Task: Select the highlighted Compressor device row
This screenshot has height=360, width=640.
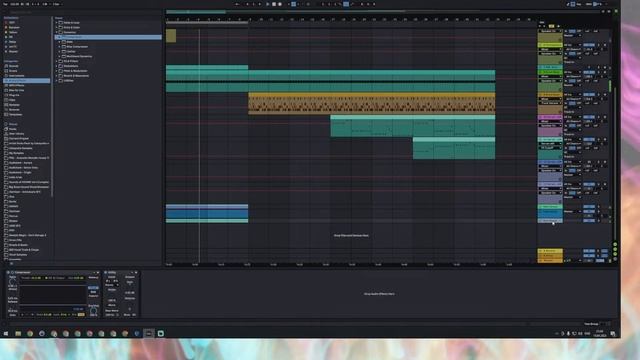Action: (108, 37)
